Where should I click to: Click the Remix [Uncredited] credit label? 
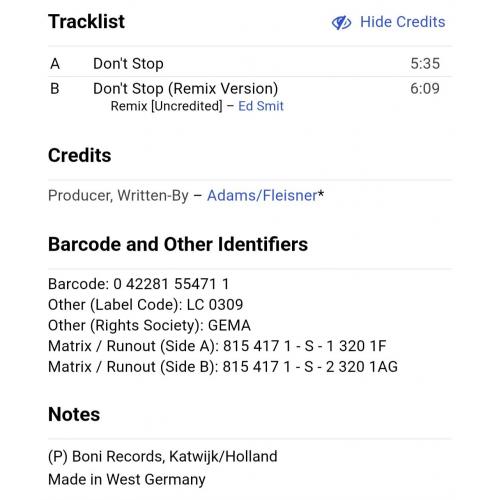tap(166, 106)
